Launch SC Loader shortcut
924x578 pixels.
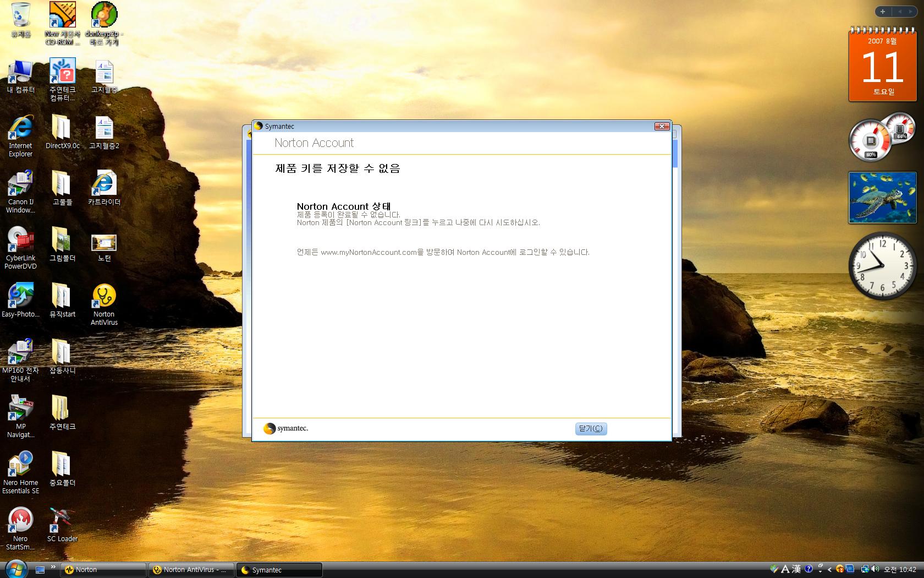[x=63, y=525]
